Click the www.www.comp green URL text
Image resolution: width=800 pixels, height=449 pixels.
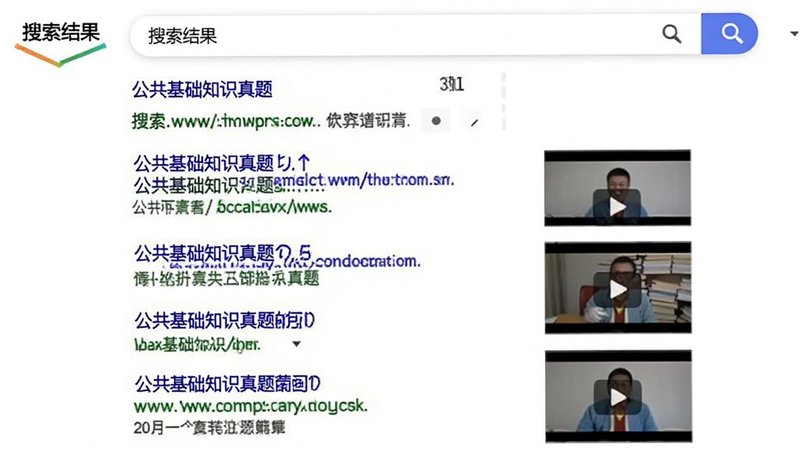(x=251, y=406)
